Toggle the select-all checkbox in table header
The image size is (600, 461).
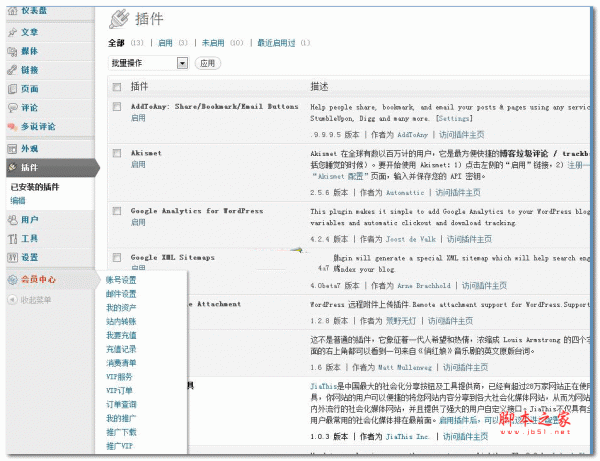click(x=117, y=87)
